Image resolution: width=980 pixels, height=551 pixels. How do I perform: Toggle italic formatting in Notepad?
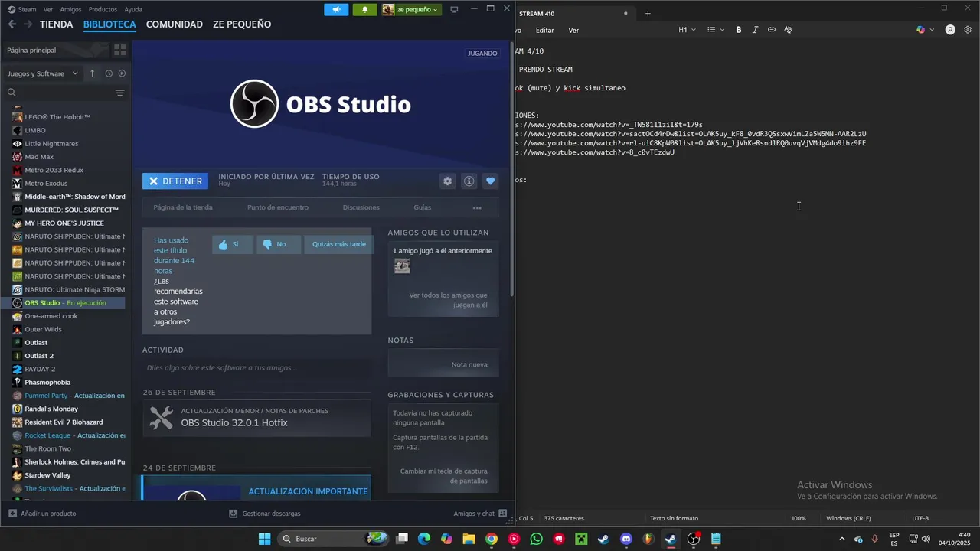coord(755,30)
